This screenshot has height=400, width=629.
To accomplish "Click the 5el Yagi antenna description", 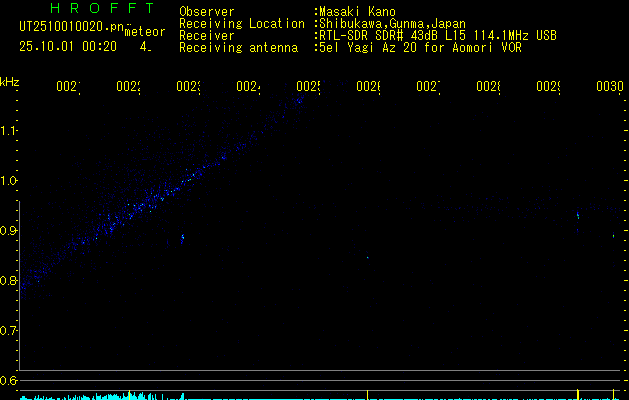I will click(420, 48).
